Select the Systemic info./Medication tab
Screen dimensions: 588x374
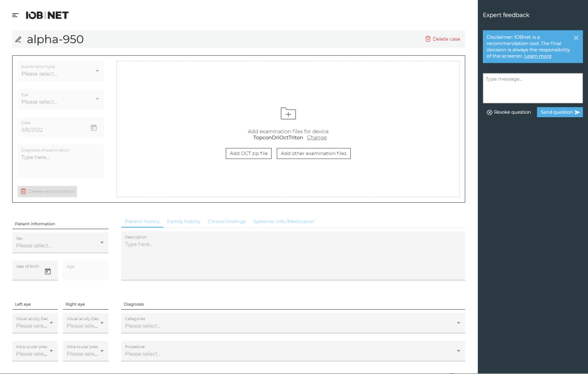[x=284, y=221]
